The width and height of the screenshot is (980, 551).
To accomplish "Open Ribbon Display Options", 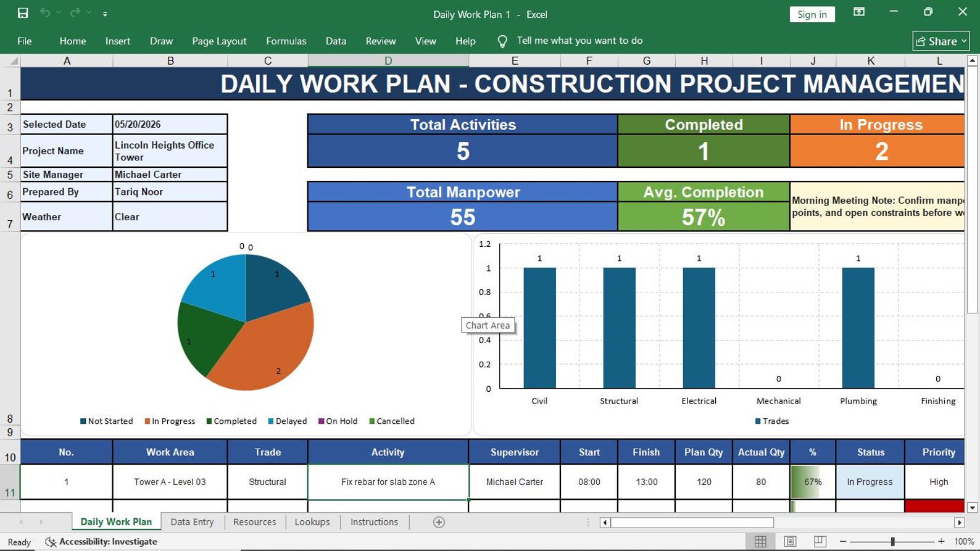I will tap(858, 12).
